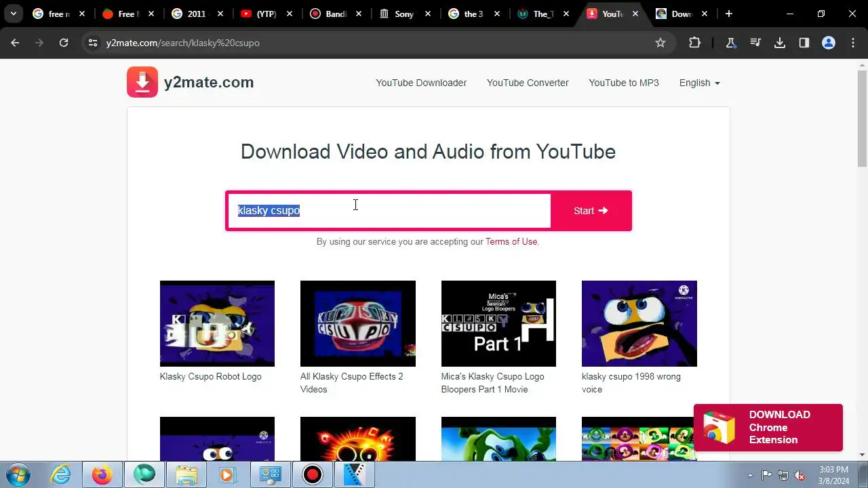Image resolution: width=868 pixels, height=488 pixels.
Task: Open second-row orange splat face thumbnail
Action: (358, 439)
